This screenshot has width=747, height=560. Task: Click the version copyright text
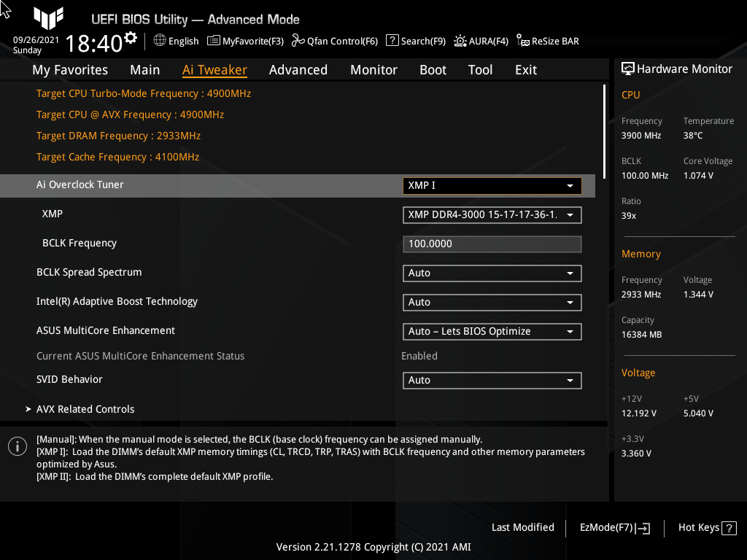pos(373,547)
